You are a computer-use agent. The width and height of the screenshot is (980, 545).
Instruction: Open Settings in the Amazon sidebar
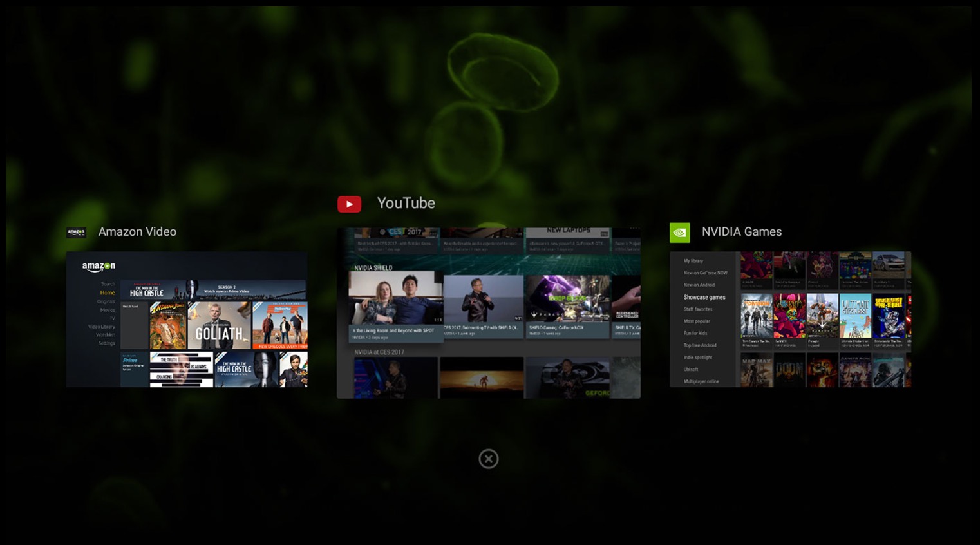[107, 343]
